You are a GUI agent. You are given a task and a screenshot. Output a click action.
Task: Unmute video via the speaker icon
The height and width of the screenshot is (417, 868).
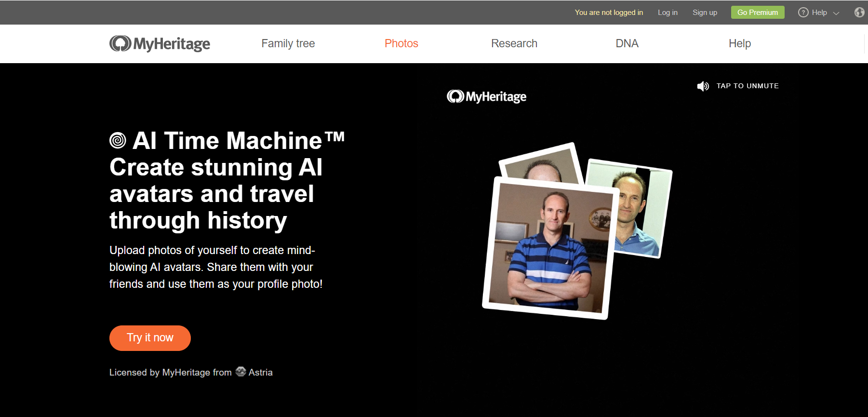[x=703, y=86]
